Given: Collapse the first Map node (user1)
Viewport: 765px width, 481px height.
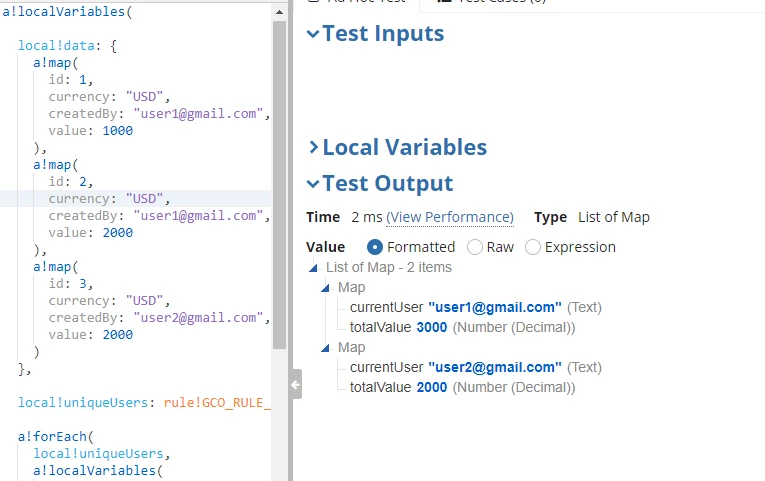Looking at the screenshot, I should click(x=325, y=288).
